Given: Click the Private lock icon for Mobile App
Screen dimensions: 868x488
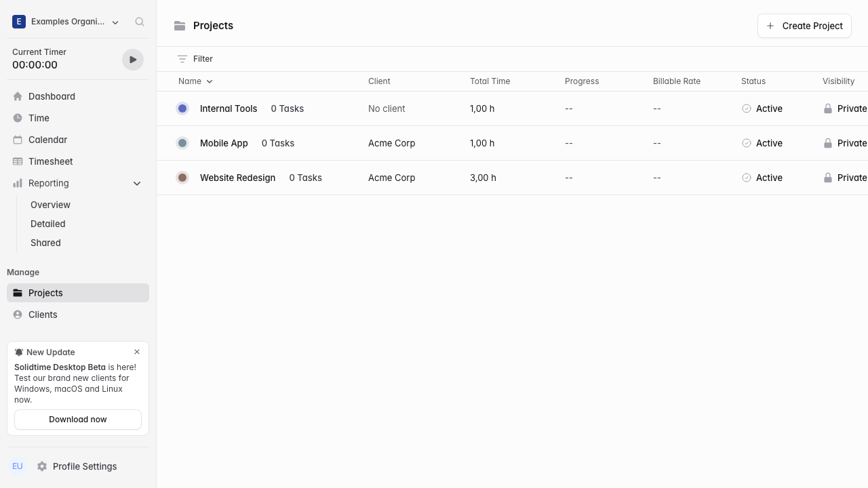Looking at the screenshot, I should pyautogui.click(x=828, y=143).
